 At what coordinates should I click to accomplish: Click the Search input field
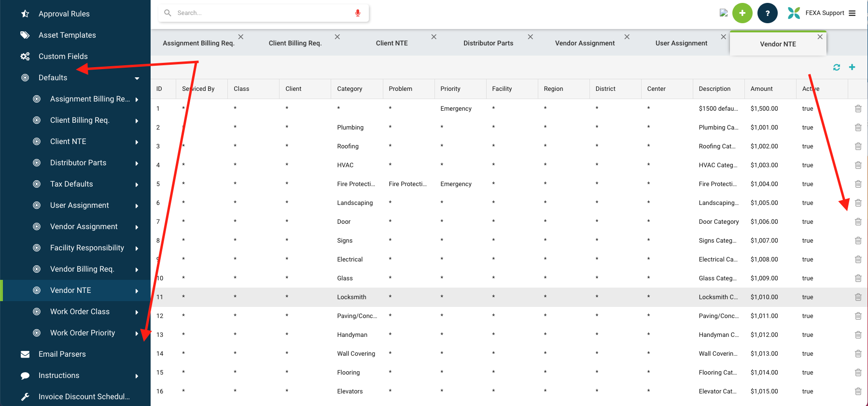click(263, 13)
